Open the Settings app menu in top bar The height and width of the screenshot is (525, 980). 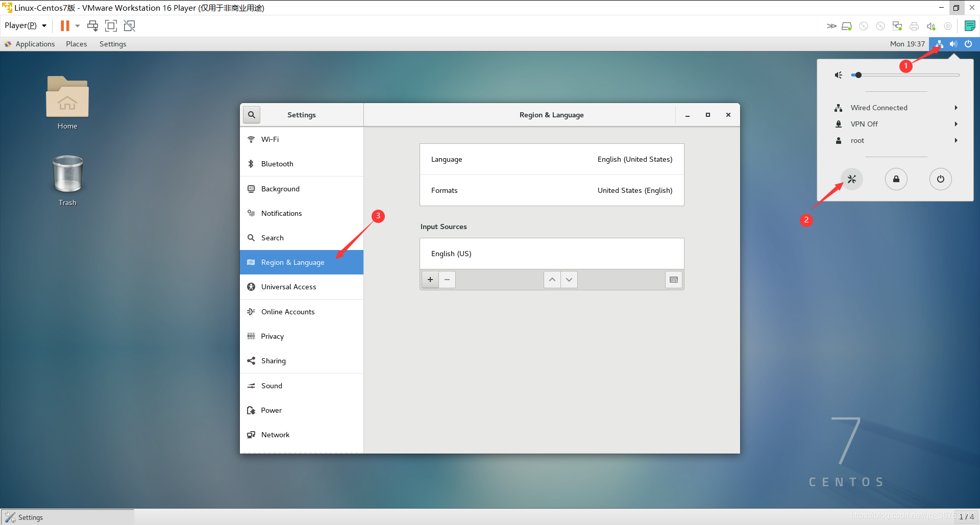113,44
